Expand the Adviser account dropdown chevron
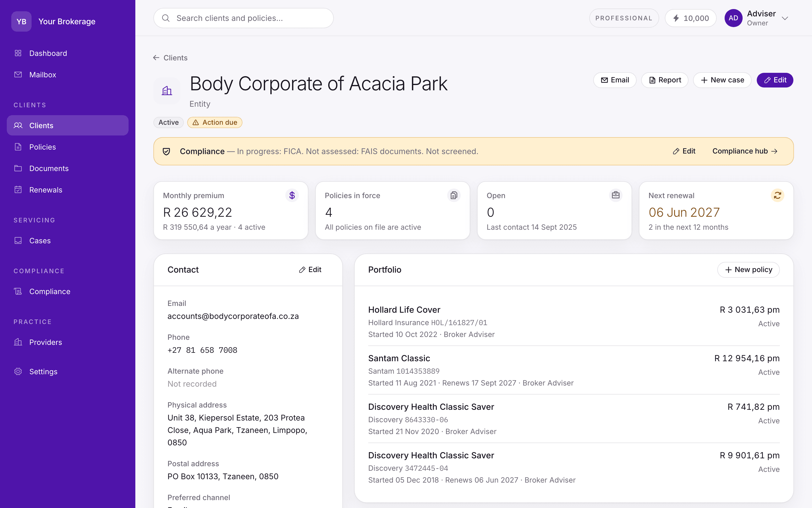The image size is (812, 508). pos(785,18)
